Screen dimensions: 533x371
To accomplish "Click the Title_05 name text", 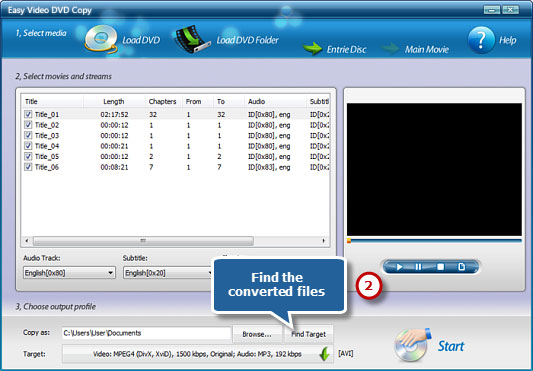I will pos(47,157).
